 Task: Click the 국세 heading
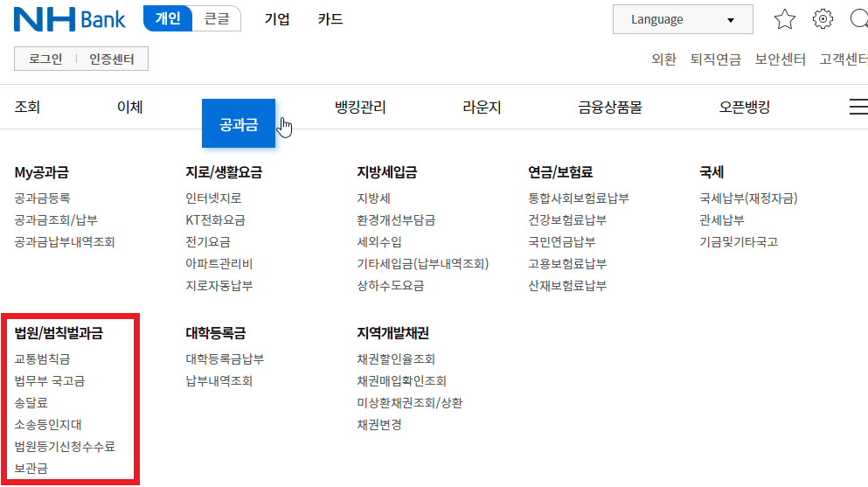712,172
